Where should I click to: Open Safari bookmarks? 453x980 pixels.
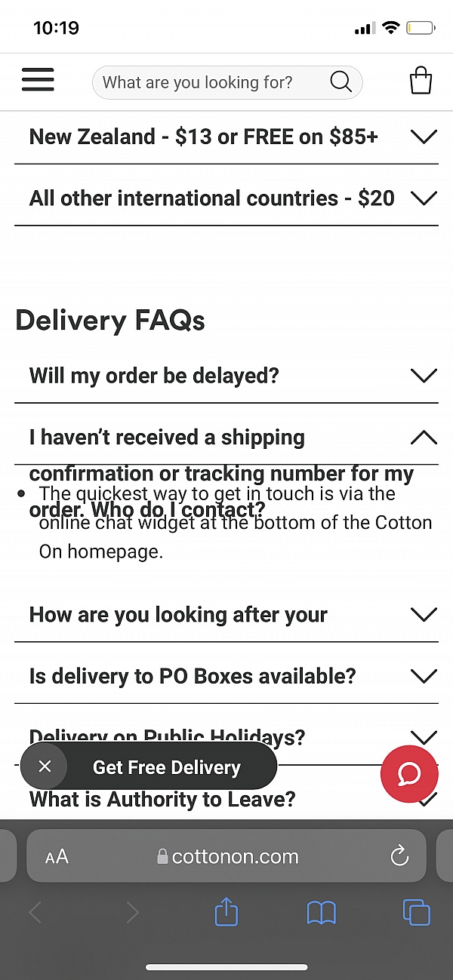click(321, 913)
